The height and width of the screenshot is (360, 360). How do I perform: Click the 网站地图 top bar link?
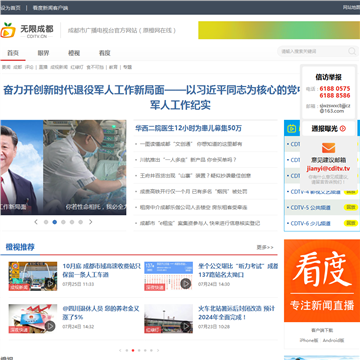click(x=351, y=8)
